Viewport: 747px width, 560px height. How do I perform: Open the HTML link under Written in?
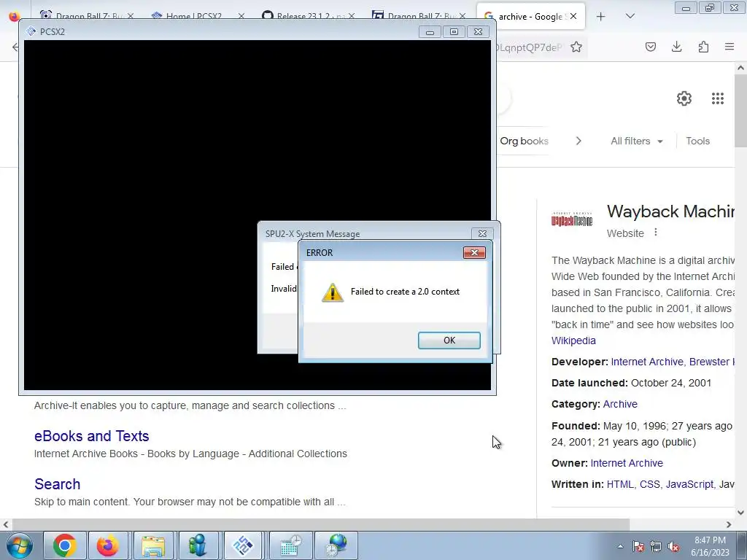pos(620,484)
